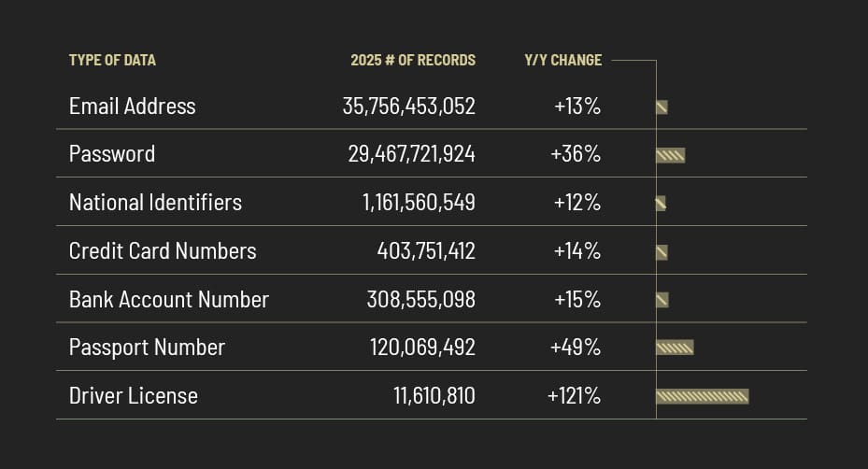868x469 pixels.
Task: Click the Credit Card Numbers label
Action: pyautogui.click(x=163, y=251)
